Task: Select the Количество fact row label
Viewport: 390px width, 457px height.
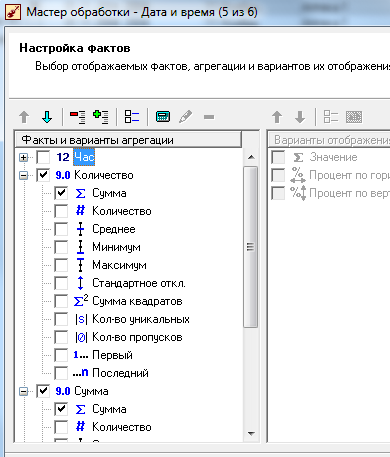Action: coord(104,175)
